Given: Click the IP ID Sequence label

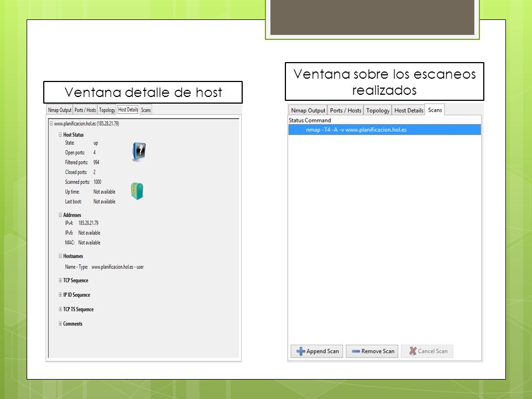Looking at the screenshot, I should coord(76,295).
